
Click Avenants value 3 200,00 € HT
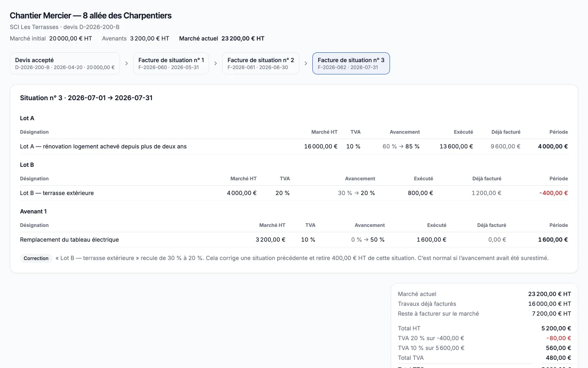[149, 38]
